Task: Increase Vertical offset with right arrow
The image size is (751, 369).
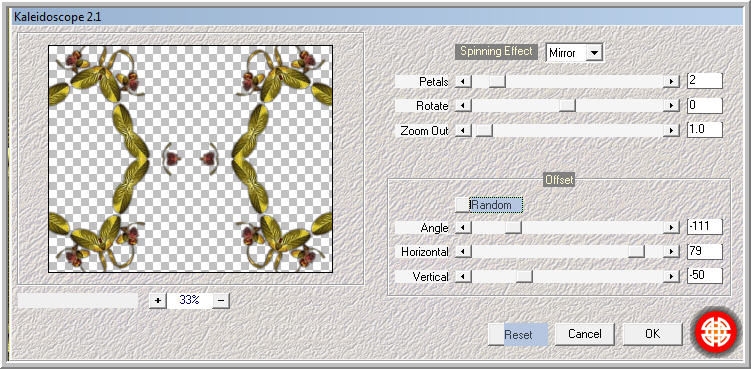Action: pyautogui.click(x=671, y=277)
